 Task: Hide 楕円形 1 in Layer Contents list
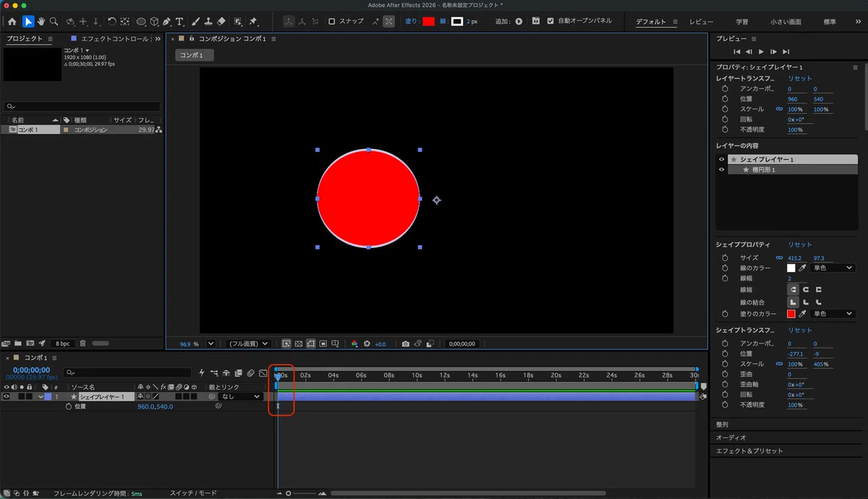(x=721, y=170)
